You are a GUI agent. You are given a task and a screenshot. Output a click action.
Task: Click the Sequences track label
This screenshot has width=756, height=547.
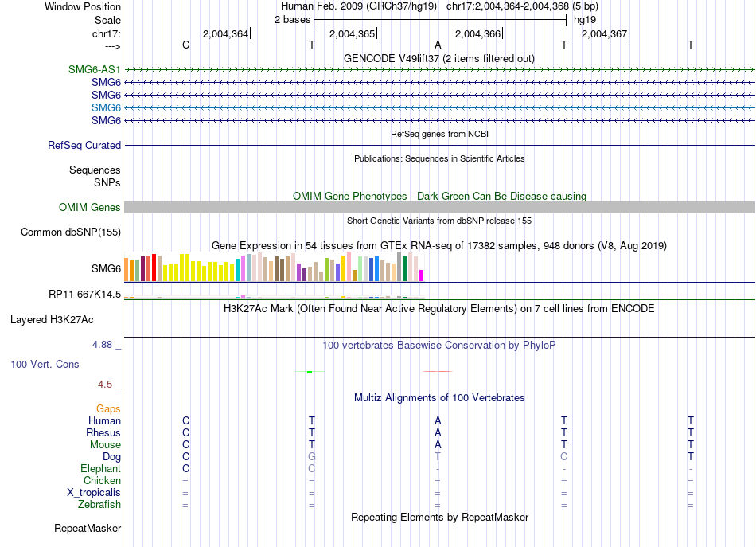pos(95,170)
